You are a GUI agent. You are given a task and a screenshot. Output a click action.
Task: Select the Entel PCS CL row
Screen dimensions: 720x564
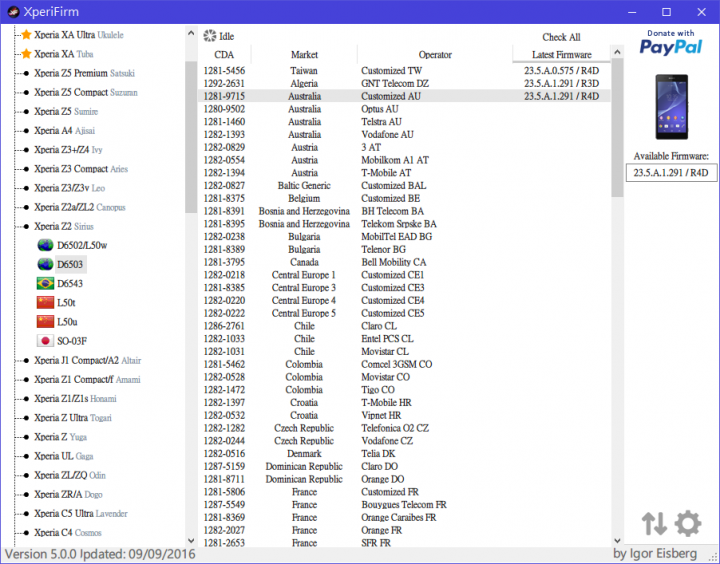[x=405, y=339]
